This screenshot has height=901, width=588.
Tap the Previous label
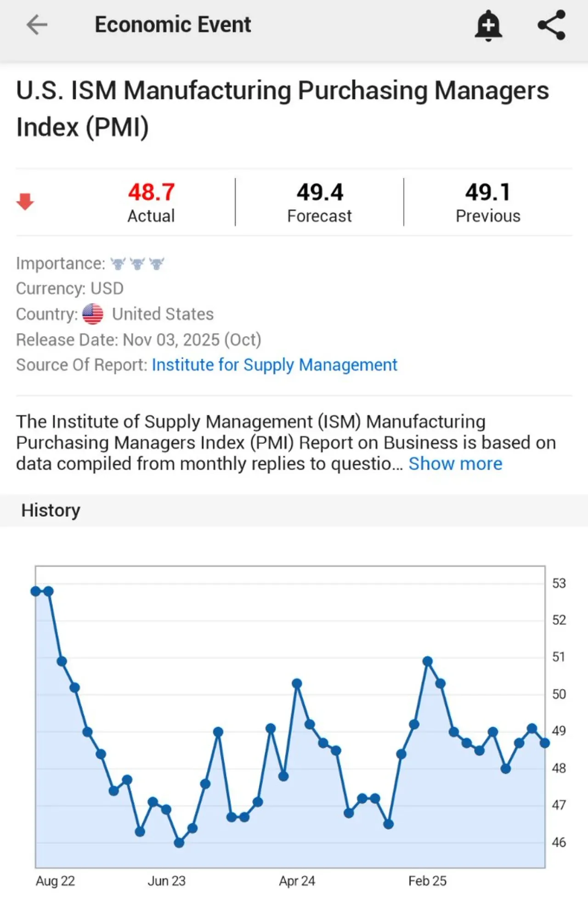(488, 216)
